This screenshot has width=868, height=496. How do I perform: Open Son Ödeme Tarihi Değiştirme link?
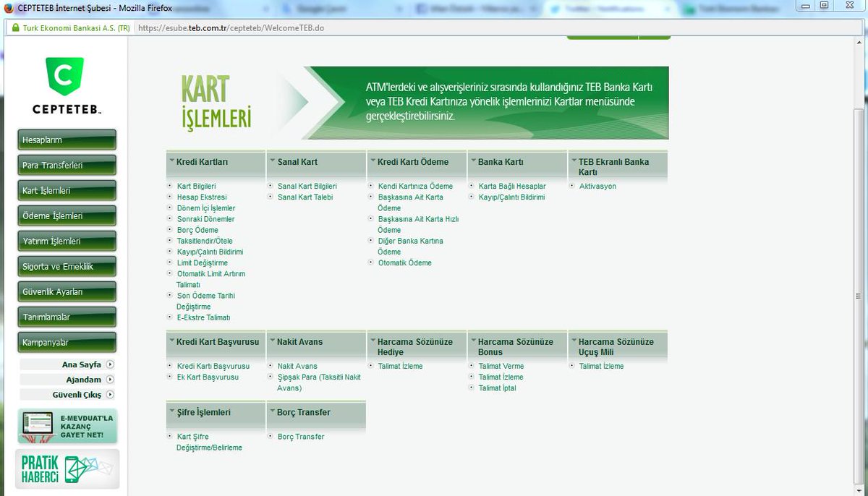[205, 301]
